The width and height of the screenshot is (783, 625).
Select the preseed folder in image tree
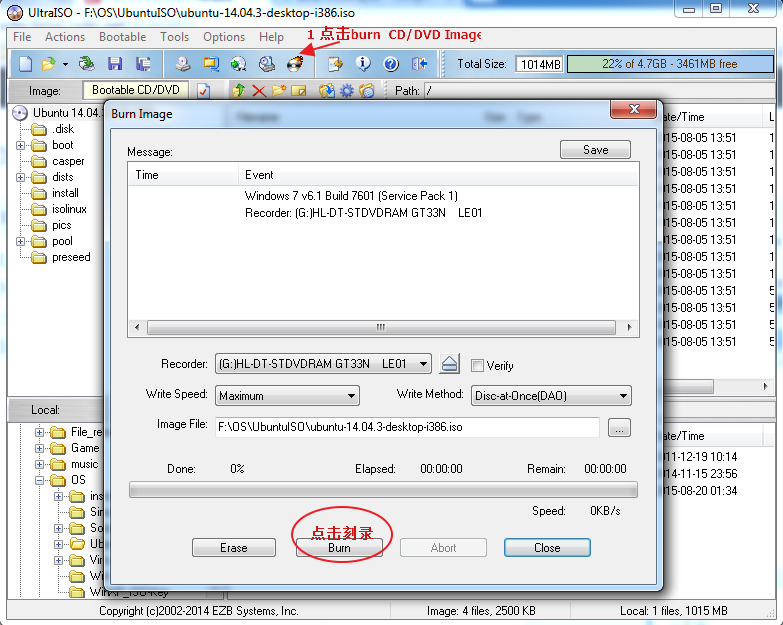(x=71, y=258)
